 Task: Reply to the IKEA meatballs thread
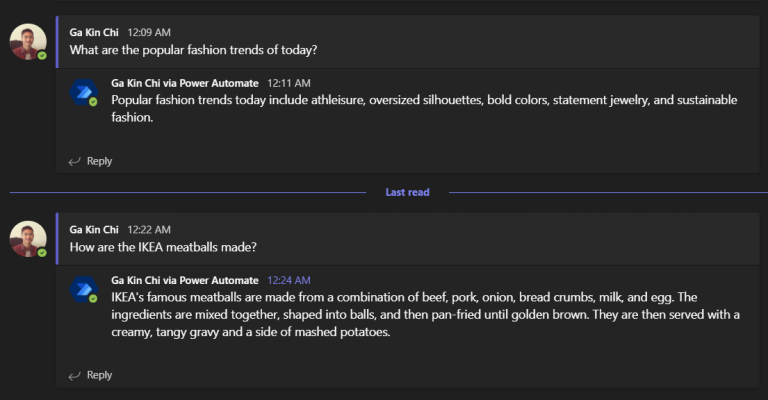(x=99, y=375)
